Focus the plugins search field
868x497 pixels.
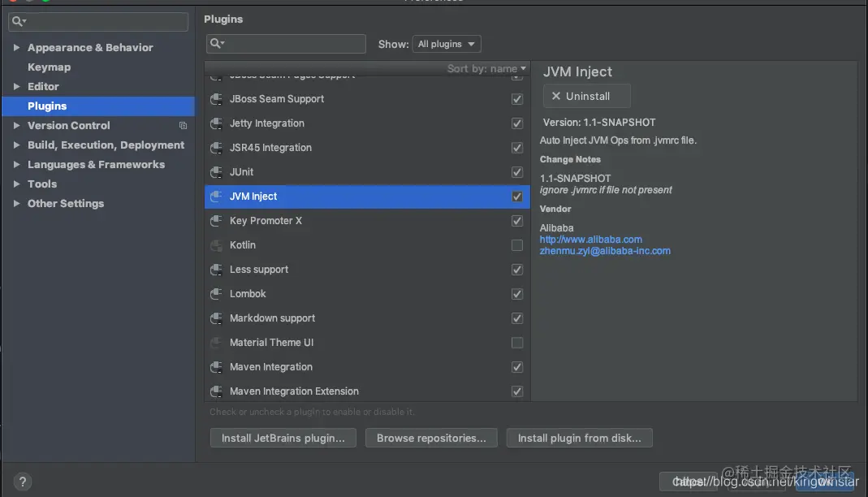[292, 44]
